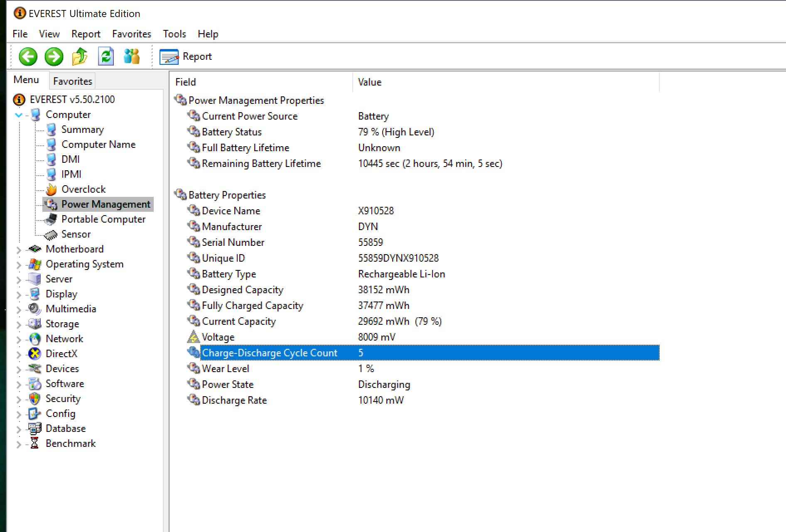Expand the Motherboard tree node
Viewport: 786px width, 532px height.
(19, 250)
